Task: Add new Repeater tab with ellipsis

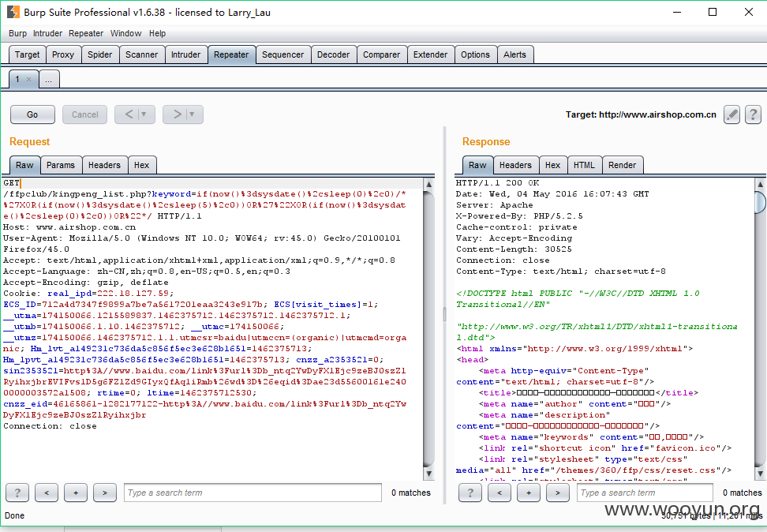Action: pos(49,79)
